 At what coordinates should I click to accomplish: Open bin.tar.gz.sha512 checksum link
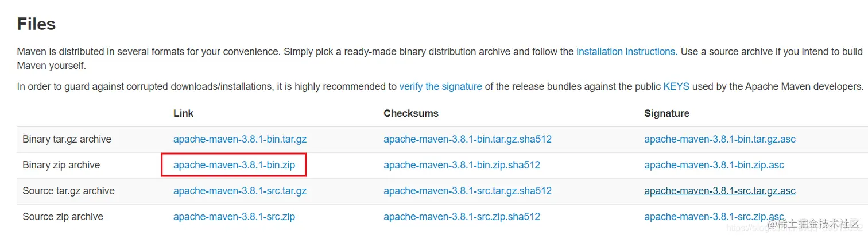pyautogui.click(x=467, y=139)
